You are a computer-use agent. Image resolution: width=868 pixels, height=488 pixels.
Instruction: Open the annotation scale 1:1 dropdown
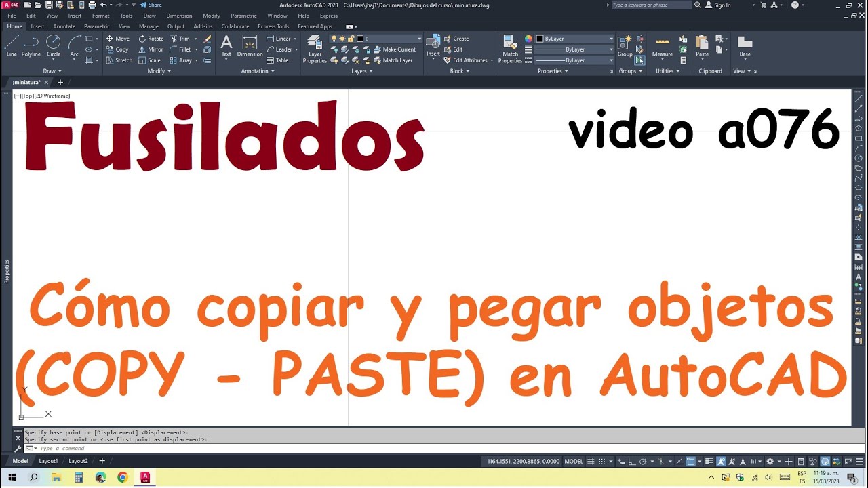[x=755, y=462]
